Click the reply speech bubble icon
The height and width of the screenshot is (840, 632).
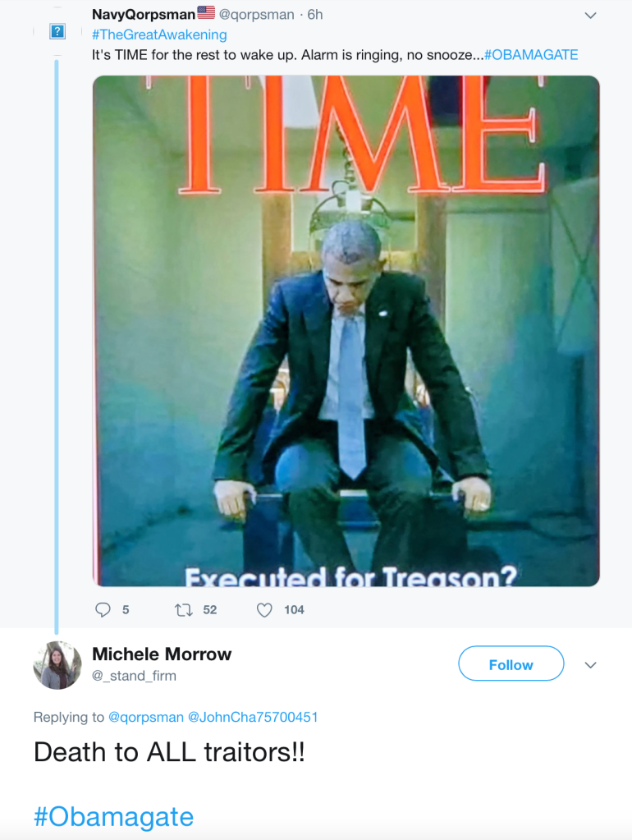coord(103,609)
